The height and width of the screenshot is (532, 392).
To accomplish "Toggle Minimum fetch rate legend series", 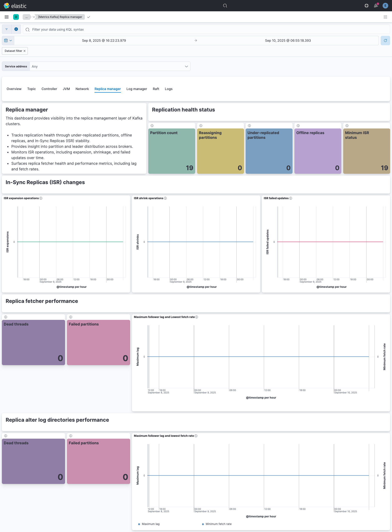I will tap(218, 524).
